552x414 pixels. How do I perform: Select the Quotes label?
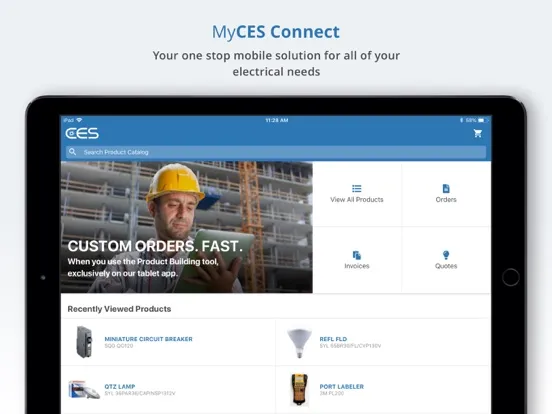click(x=446, y=266)
